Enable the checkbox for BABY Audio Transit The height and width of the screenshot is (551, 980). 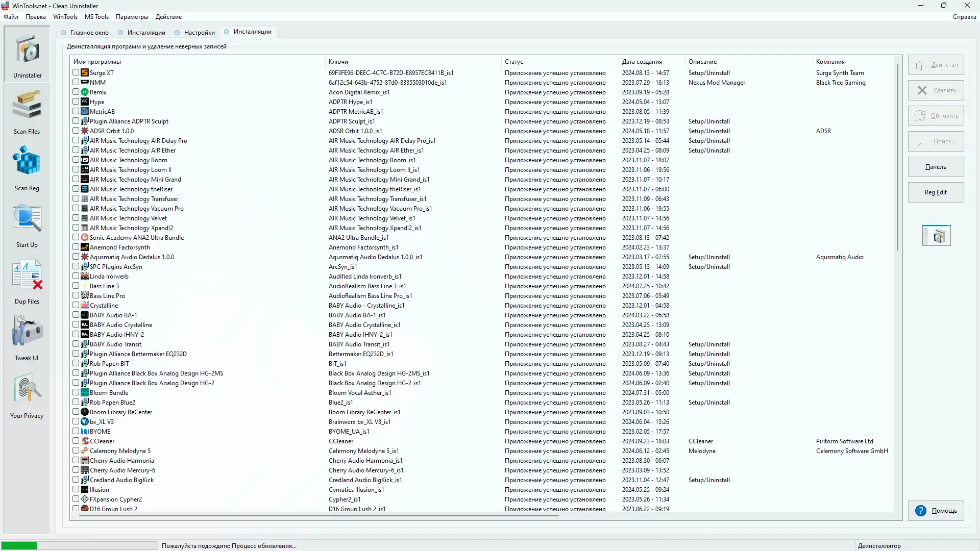pyautogui.click(x=76, y=344)
